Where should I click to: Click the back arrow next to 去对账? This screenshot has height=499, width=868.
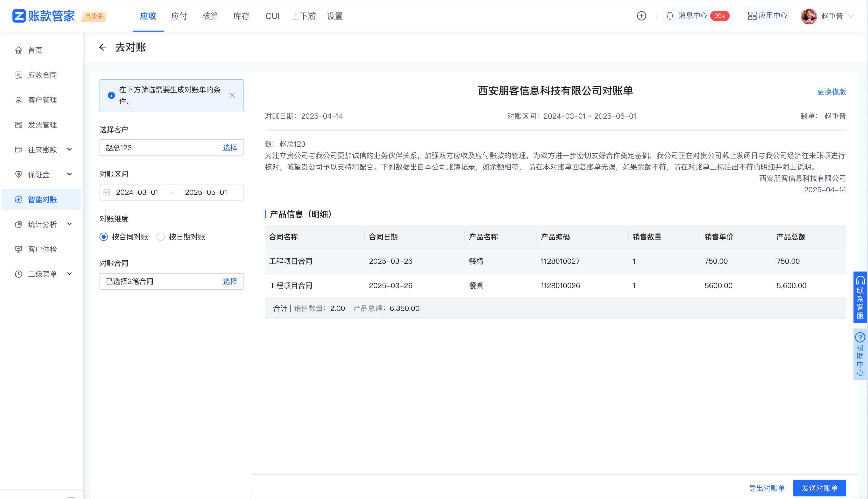pos(102,47)
